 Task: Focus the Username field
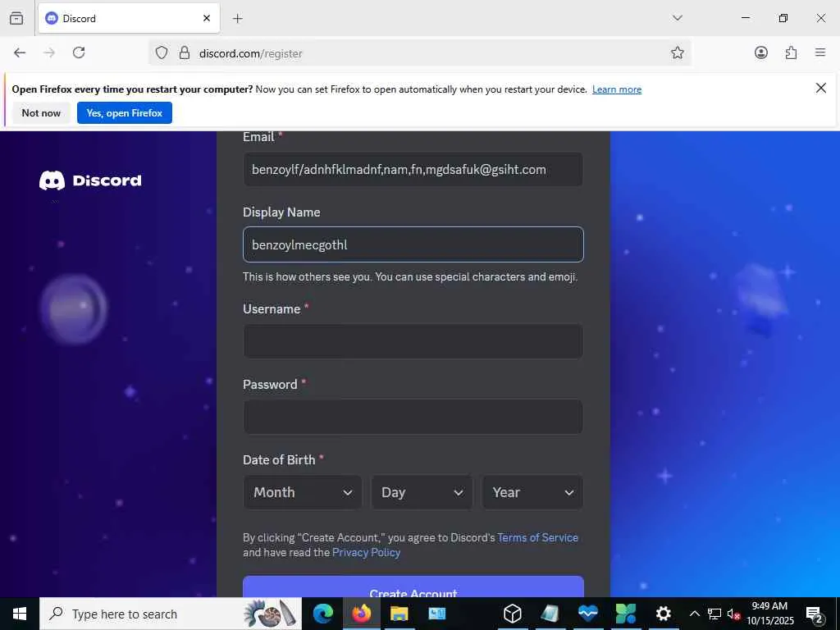(x=413, y=341)
